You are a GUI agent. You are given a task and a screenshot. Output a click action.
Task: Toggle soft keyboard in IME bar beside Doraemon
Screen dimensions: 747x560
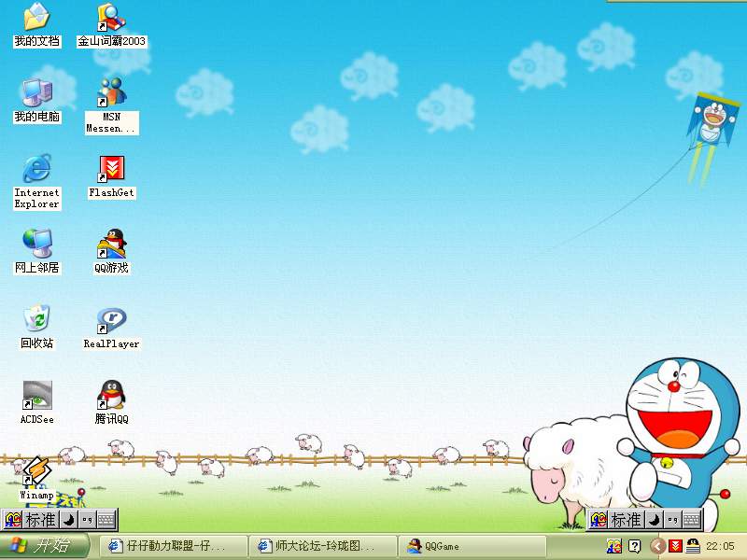pyautogui.click(x=692, y=520)
